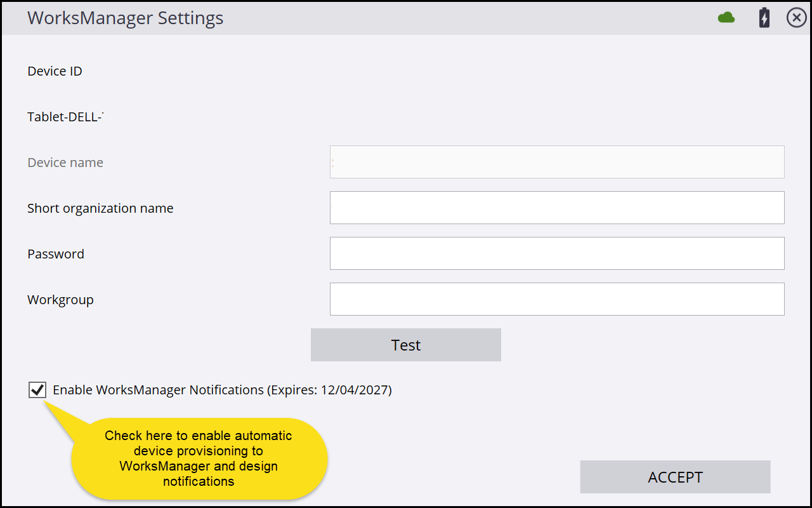Screen dimensions: 812x508
Task: Click the WorksManager Settings title
Action: [126, 18]
